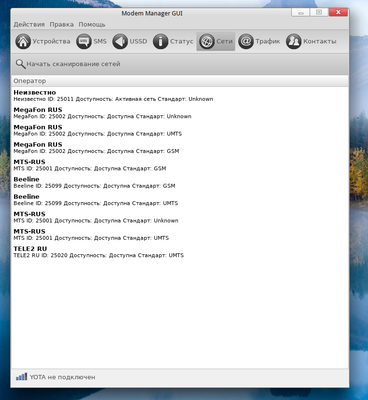
Task: Open the Контакты people icon
Action: (294, 42)
